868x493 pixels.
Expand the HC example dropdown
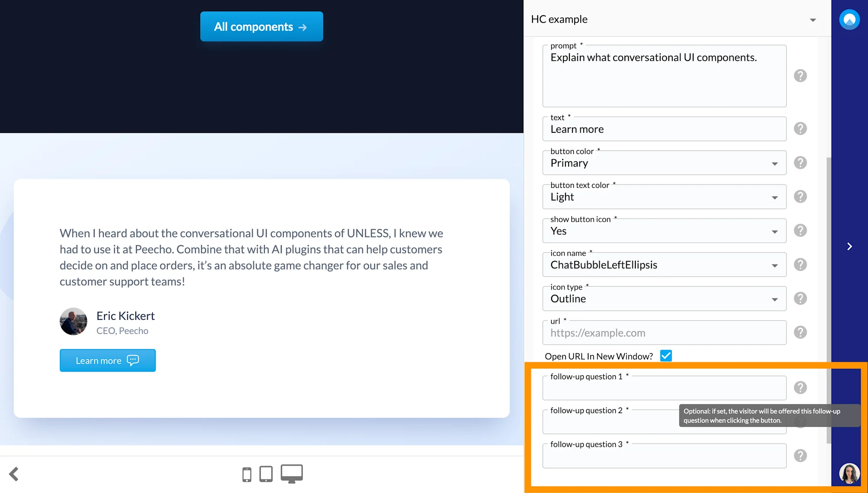click(812, 20)
